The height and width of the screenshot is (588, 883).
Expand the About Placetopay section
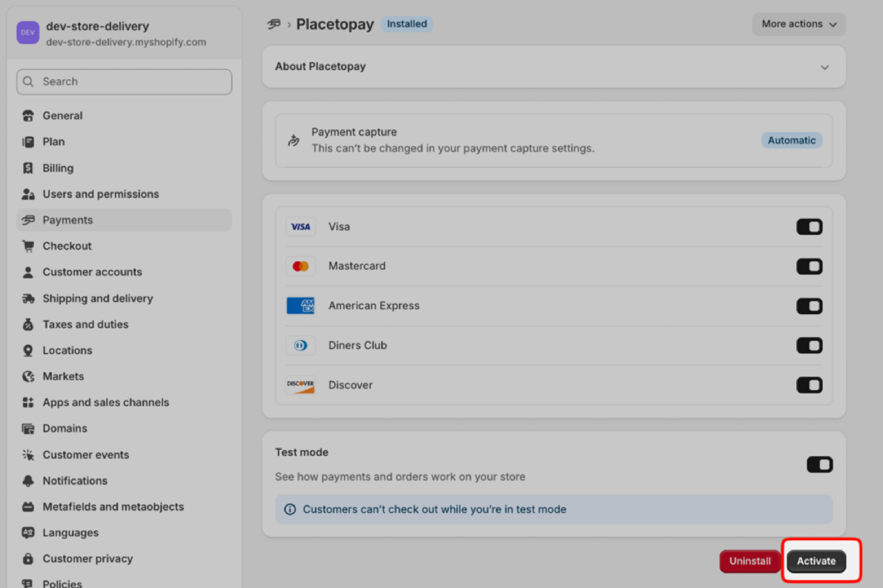(824, 68)
